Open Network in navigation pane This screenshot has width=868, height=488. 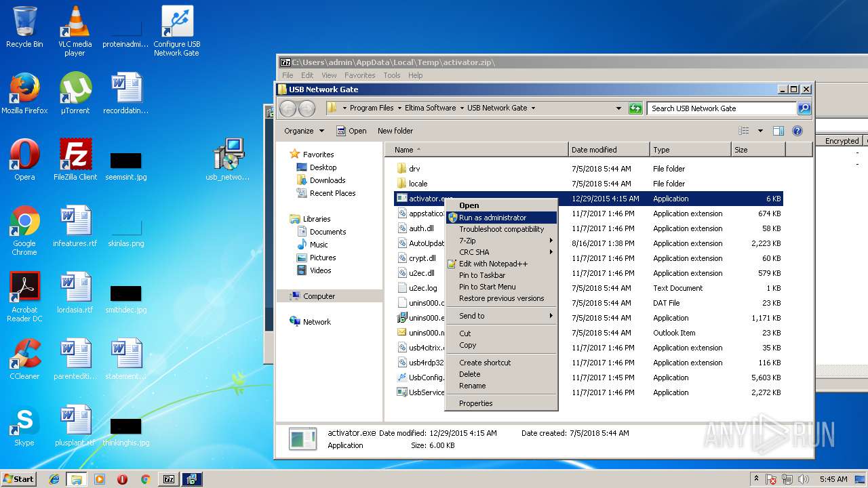click(317, 322)
